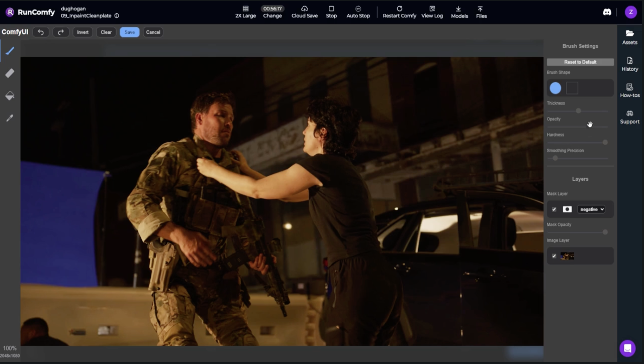Toggle the Mask Layer visibility checkbox
Image resolution: width=644 pixels, height=364 pixels.
[554, 209]
